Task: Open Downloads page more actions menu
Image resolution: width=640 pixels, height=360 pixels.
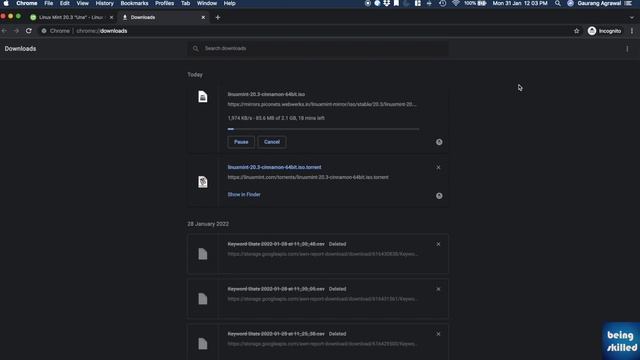Action: [627, 49]
